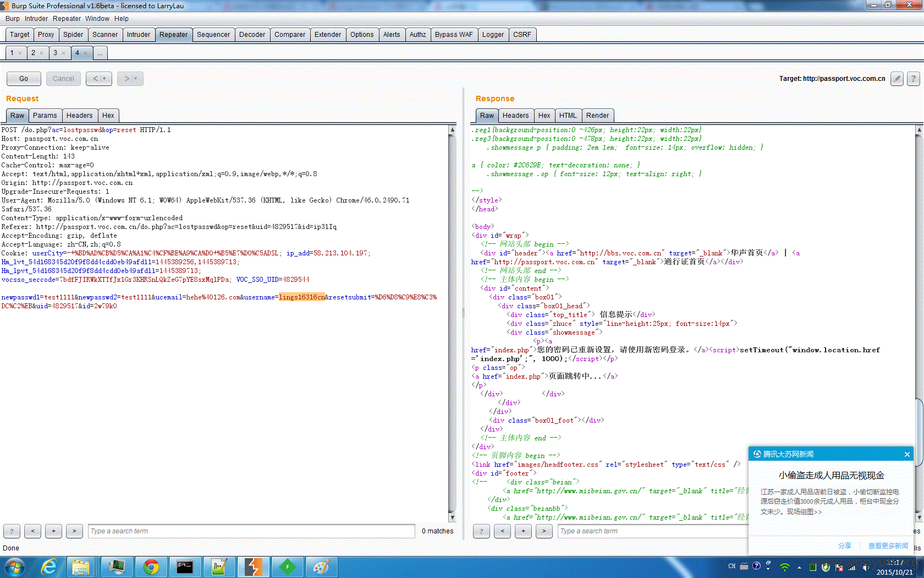
Task: Show hidden tray icons arrow
Action: coord(799,567)
